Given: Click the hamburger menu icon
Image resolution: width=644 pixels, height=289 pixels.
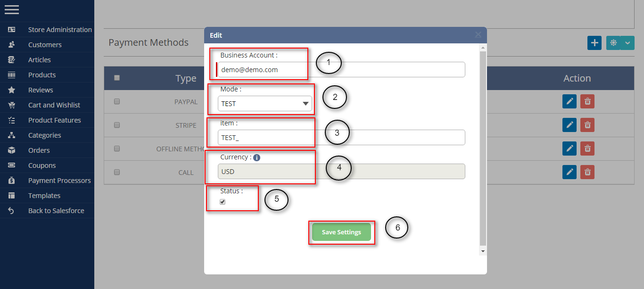Looking at the screenshot, I should coord(12,9).
